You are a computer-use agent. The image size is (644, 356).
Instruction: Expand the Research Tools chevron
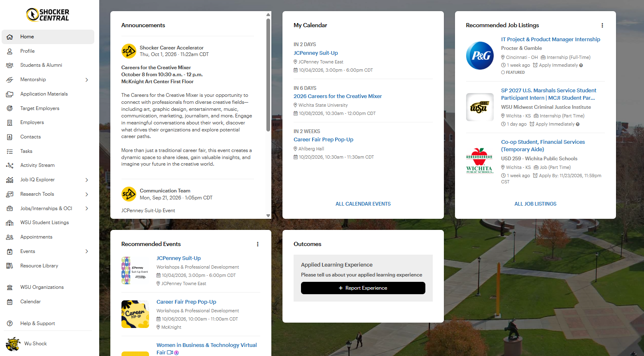(x=87, y=194)
